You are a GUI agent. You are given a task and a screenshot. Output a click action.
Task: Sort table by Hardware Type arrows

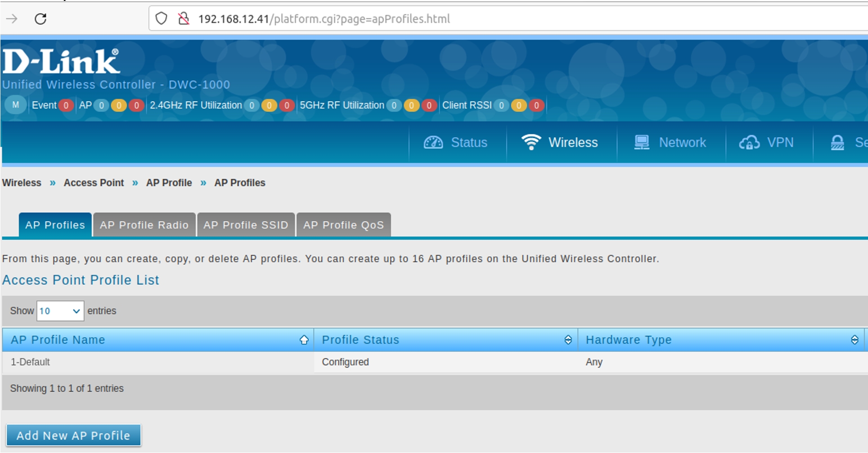854,340
